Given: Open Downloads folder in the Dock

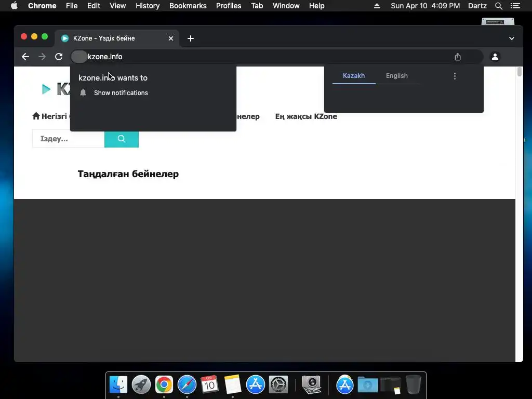Looking at the screenshot, I should [368, 385].
